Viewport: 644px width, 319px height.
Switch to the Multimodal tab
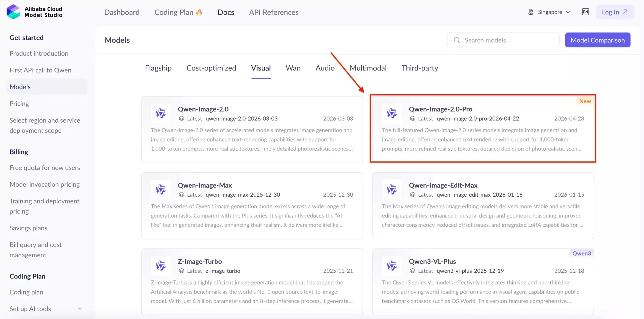pyautogui.click(x=368, y=68)
